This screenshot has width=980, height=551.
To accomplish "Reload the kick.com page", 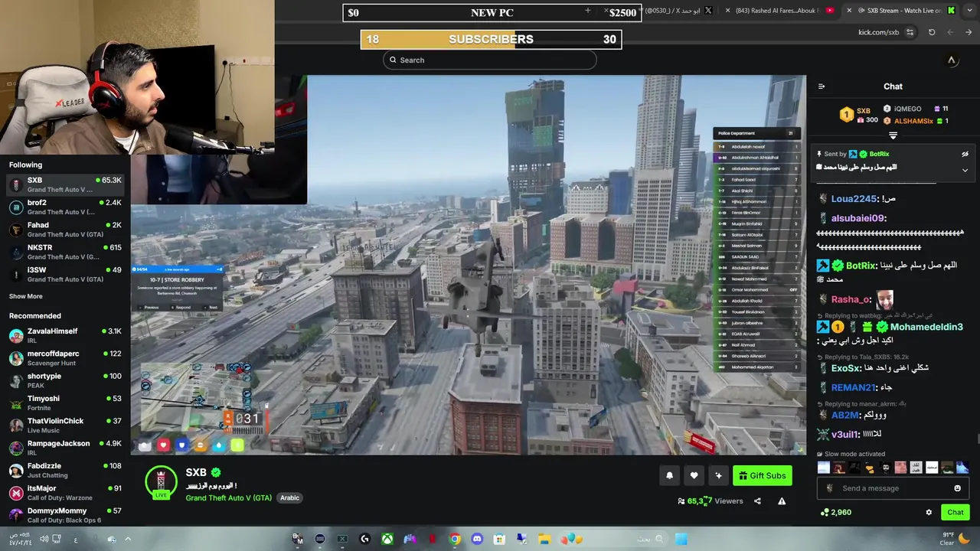I will pyautogui.click(x=932, y=32).
